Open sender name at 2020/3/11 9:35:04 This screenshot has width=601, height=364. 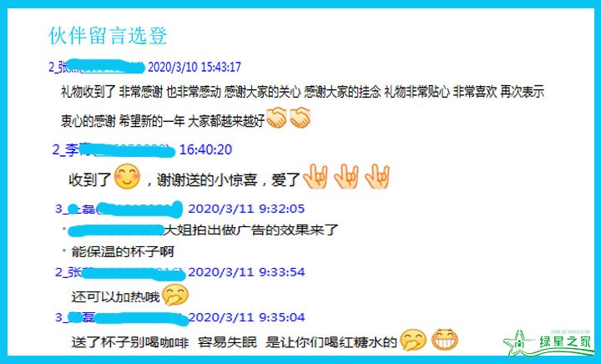tap(122, 318)
